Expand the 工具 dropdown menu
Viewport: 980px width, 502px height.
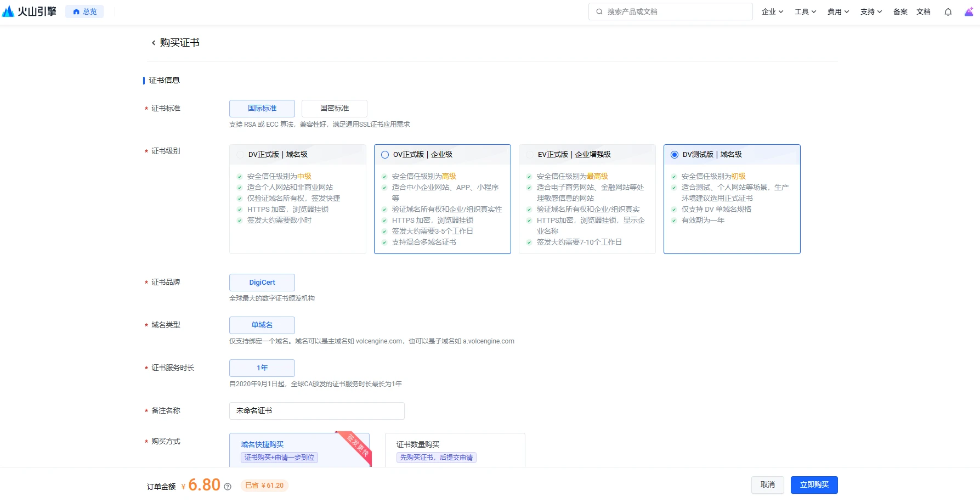(805, 12)
